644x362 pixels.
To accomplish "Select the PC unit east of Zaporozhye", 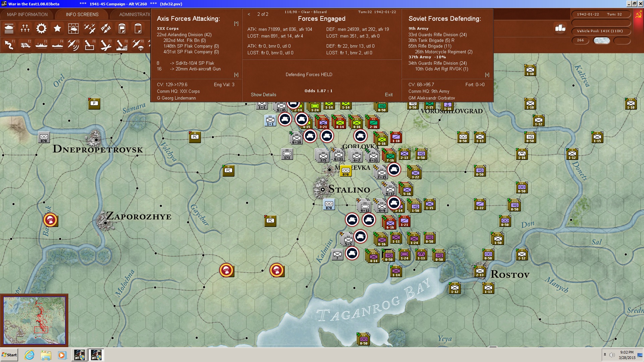I will point(270,221).
